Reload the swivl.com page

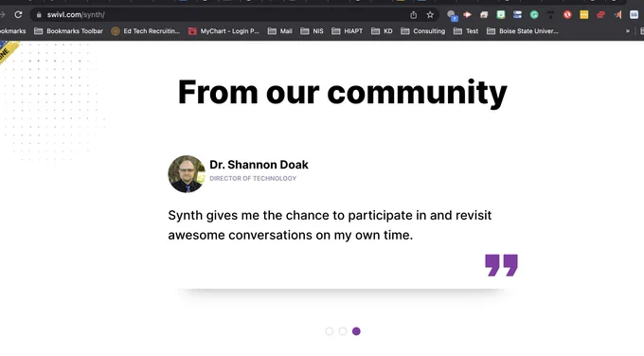point(18,15)
